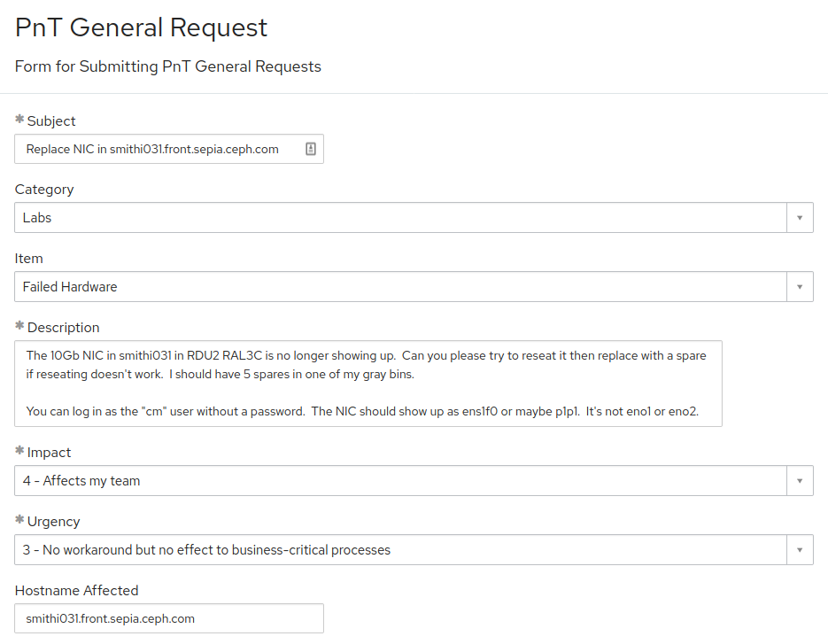This screenshot has height=644, width=828.
Task: Click into the Subject text field
Action: tap(159, 149)
